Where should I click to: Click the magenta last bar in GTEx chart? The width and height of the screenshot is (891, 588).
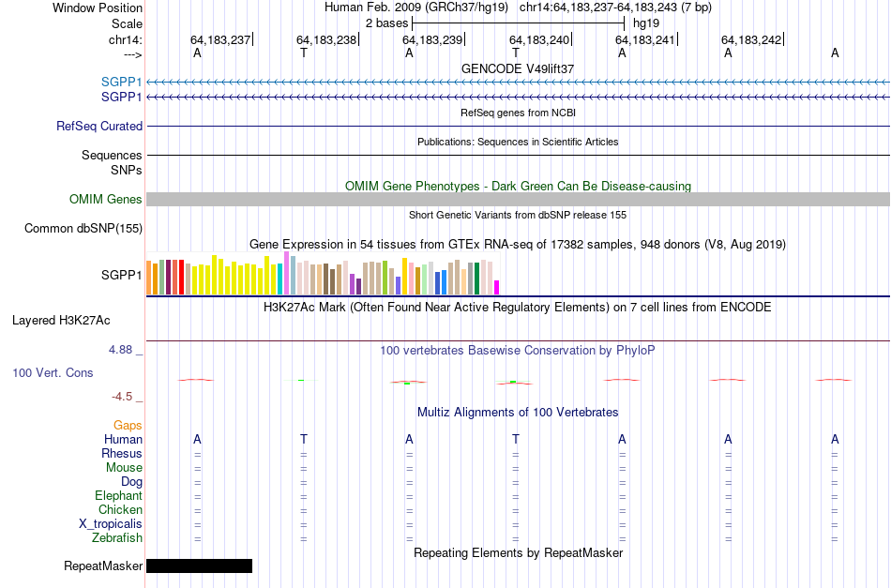tap(497, 288)
